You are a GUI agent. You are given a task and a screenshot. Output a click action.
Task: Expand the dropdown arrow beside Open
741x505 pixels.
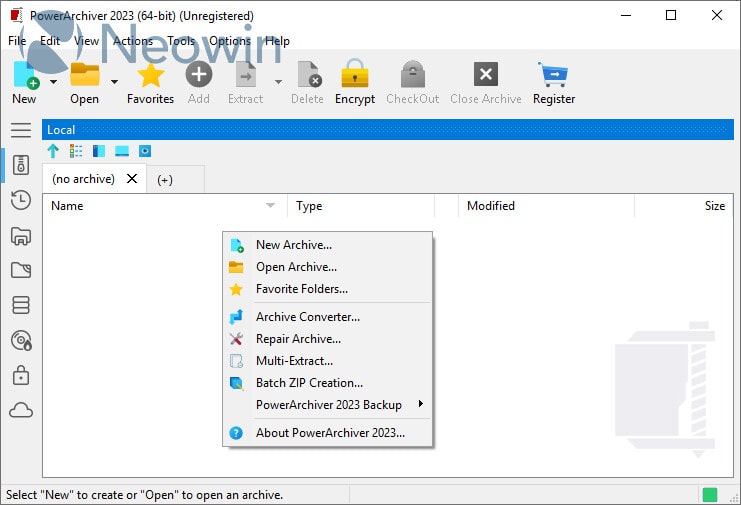pyautogui.click(x=114, y=82)
